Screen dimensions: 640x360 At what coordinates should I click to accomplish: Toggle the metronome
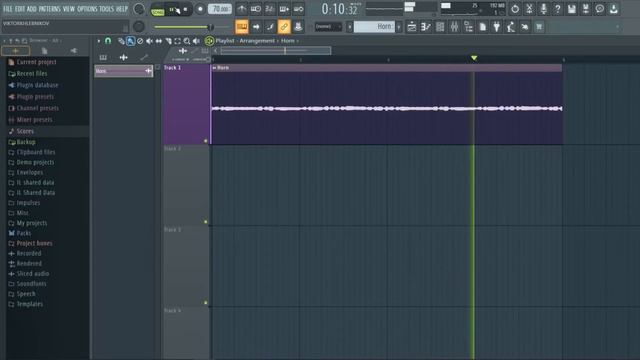coord(242,9)
